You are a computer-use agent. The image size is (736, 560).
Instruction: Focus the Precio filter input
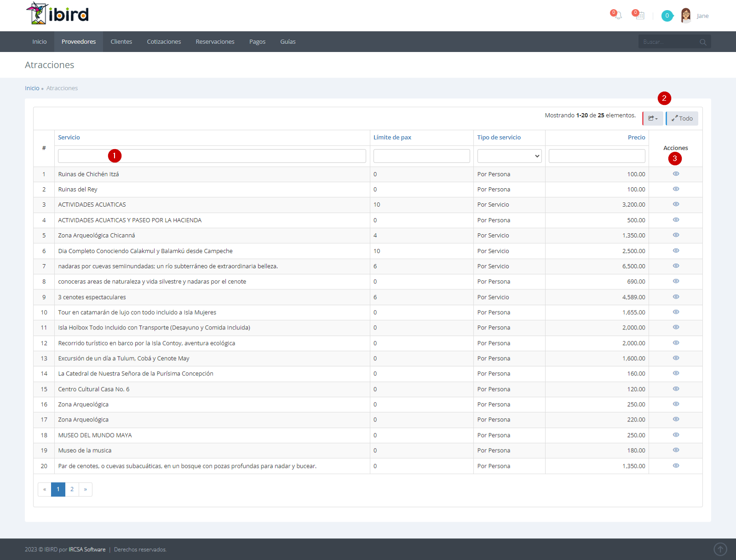click(597, 156)
